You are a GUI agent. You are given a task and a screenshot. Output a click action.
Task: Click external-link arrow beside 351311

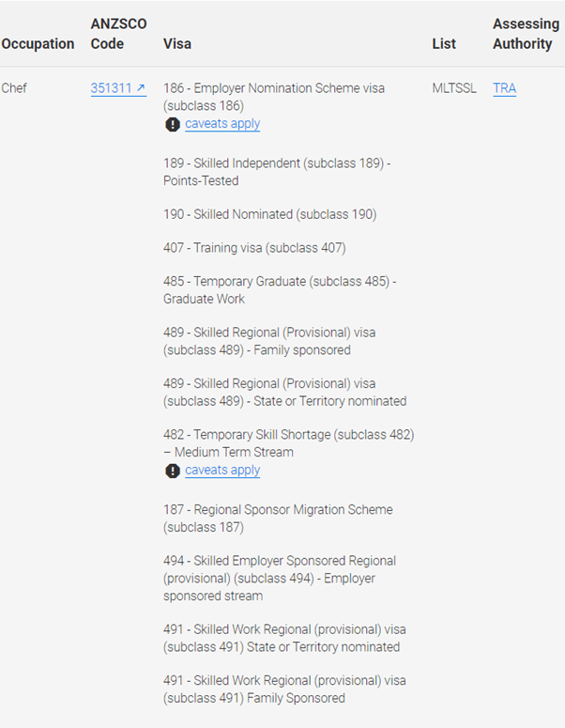141,87
